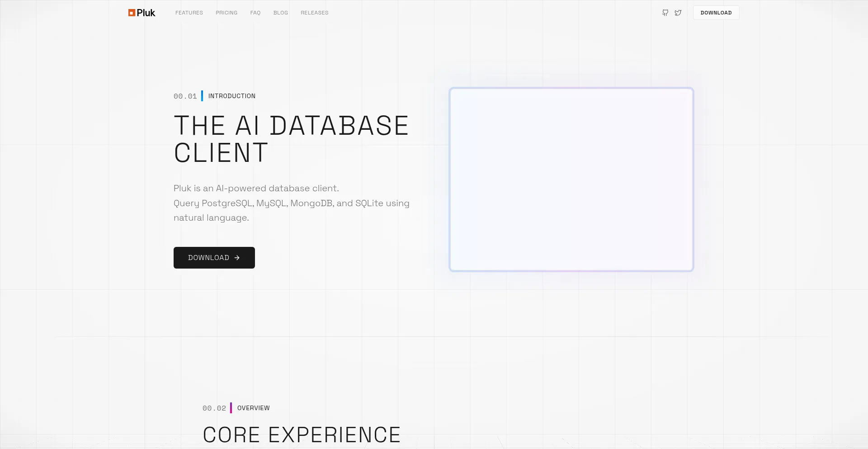
Task: Click the 'The AI Database Client' heading
Action: click(291, 139)
